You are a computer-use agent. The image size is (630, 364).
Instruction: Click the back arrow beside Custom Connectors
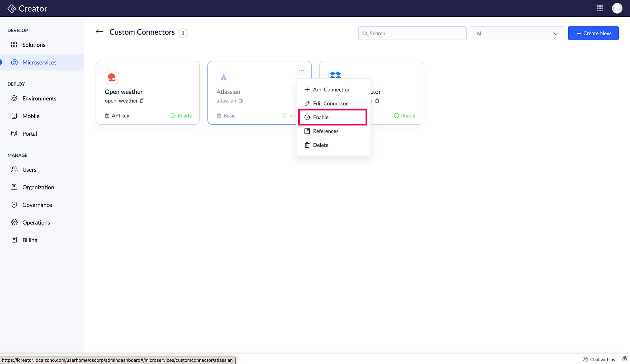coord(99,32)
